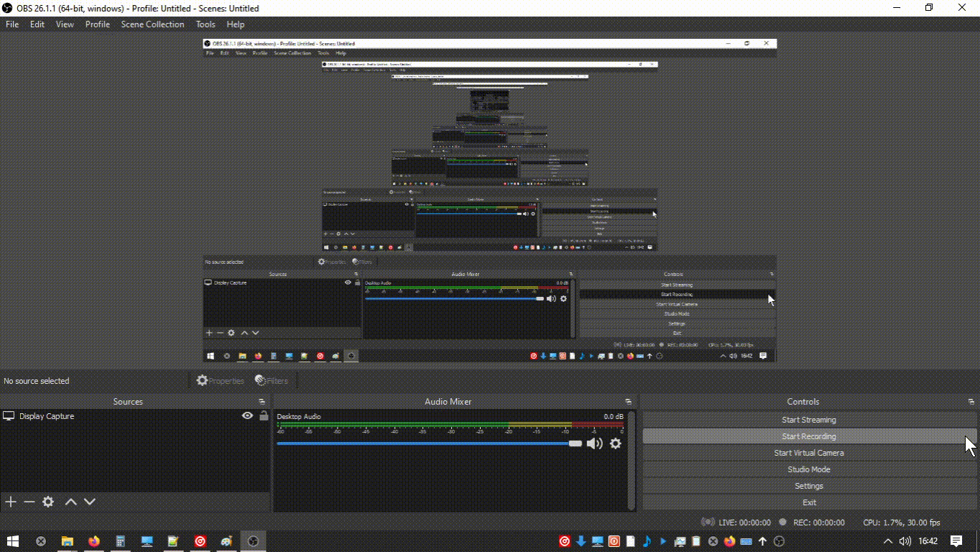The width and height of the screenshot is (980, 552).
Task: Pop out the Controls dock
Action: pos(971,402)
